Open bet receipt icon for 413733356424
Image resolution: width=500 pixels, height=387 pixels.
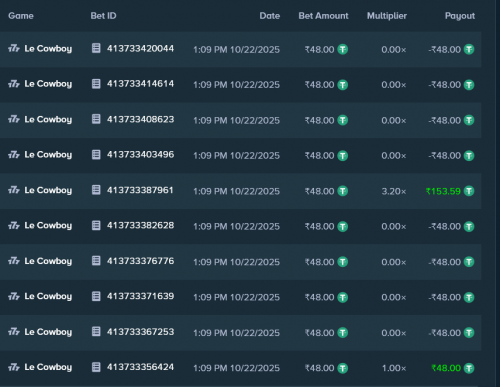[x=96, y=367]
